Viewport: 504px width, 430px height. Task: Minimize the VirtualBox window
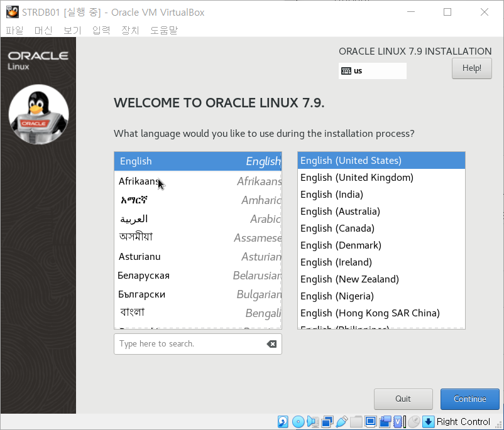tap(411, 12)
